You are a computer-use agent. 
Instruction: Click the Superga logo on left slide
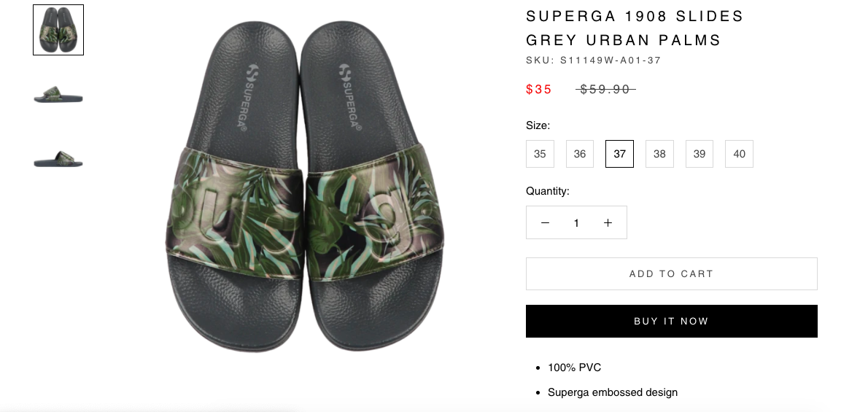point(249,96)
